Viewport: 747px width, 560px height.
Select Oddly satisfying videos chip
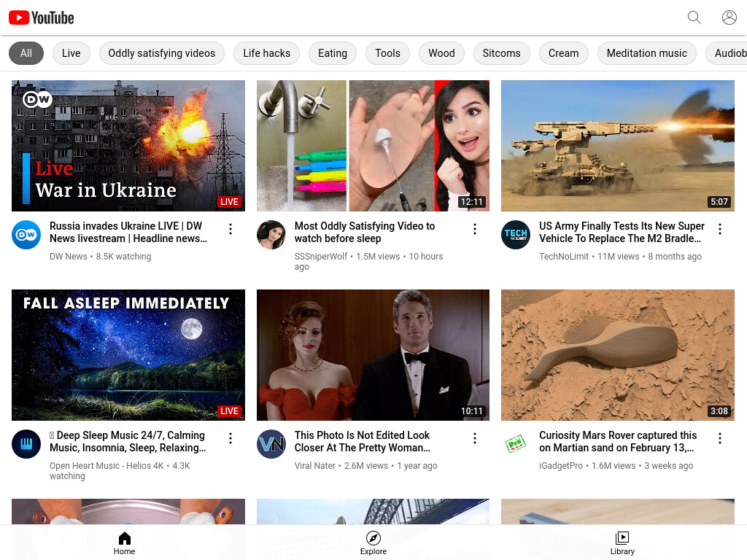[x=161, y=52]
